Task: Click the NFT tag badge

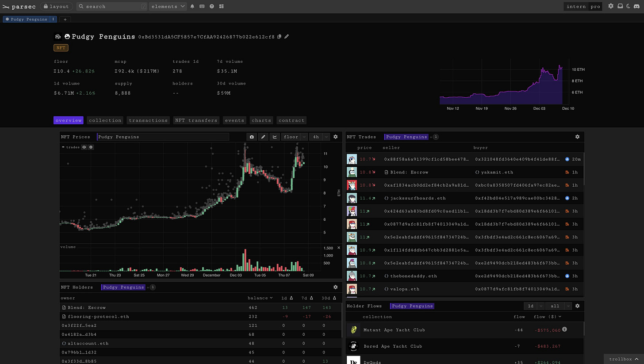Action: click(61, 48)
